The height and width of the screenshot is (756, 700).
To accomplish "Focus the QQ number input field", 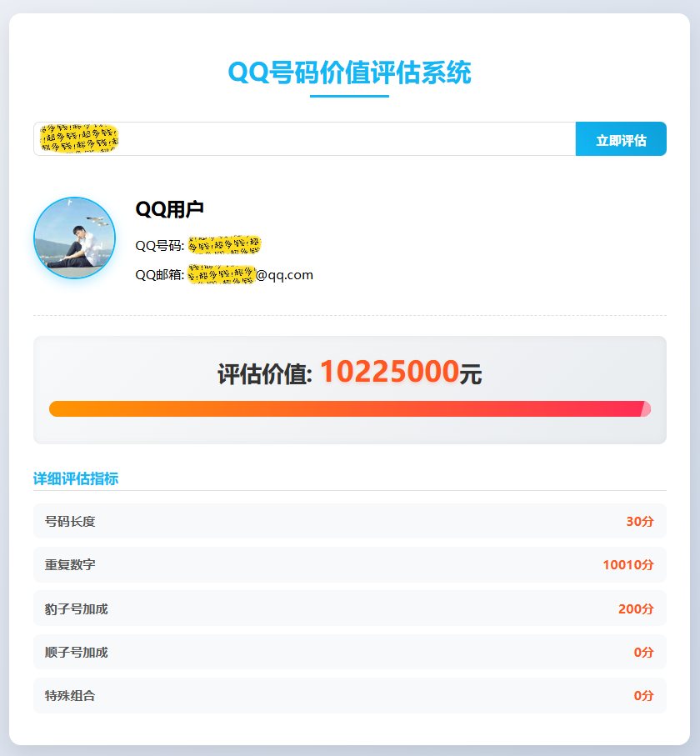I will coord(305,139).
